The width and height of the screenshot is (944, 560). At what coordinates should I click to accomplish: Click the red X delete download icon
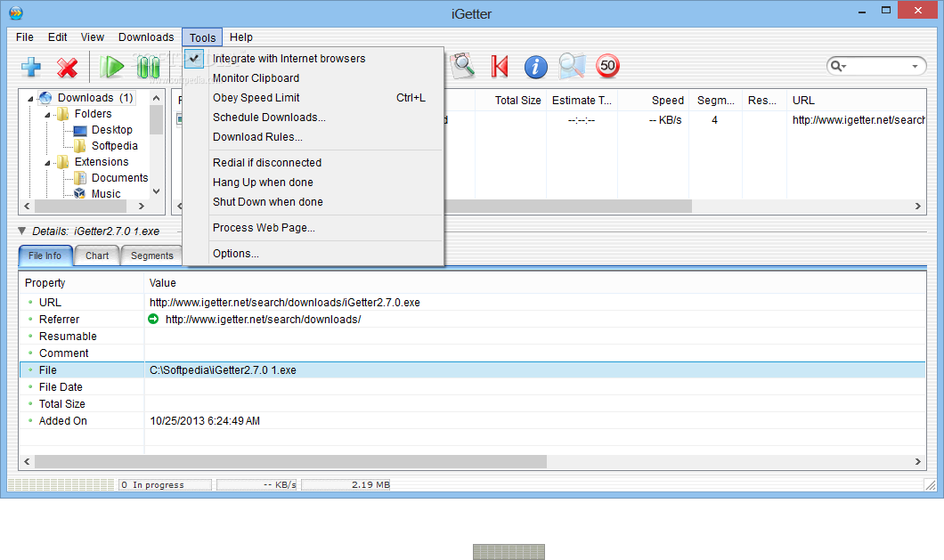coord(68,67)
